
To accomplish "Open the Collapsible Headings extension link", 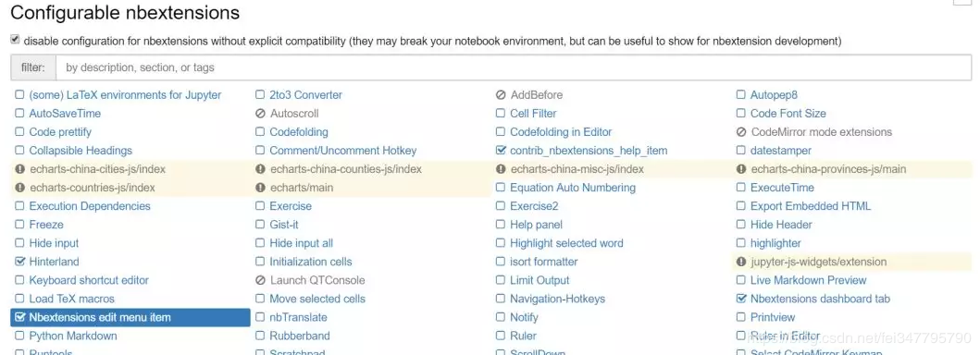I will tap(81, 151).
